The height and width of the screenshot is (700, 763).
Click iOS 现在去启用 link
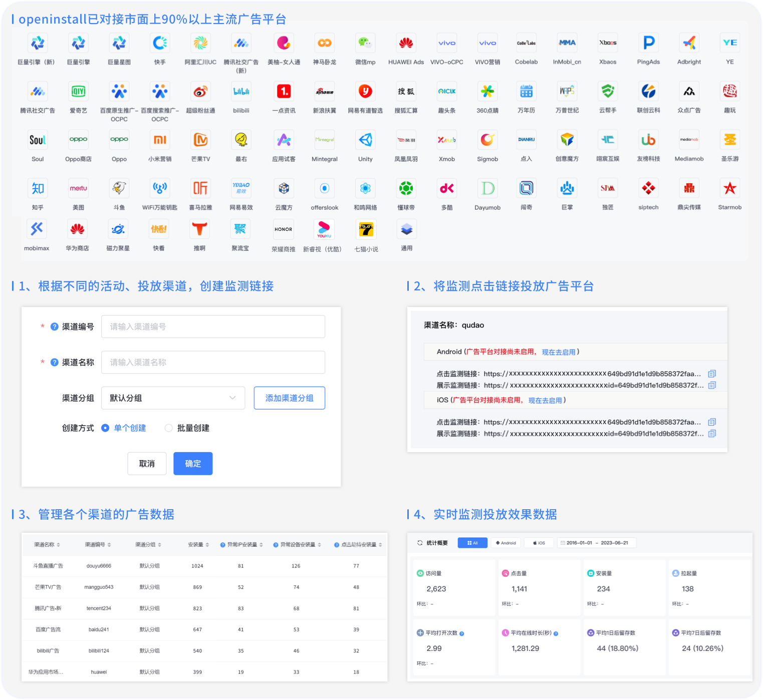pyautogui.click(x=545, y=400)
